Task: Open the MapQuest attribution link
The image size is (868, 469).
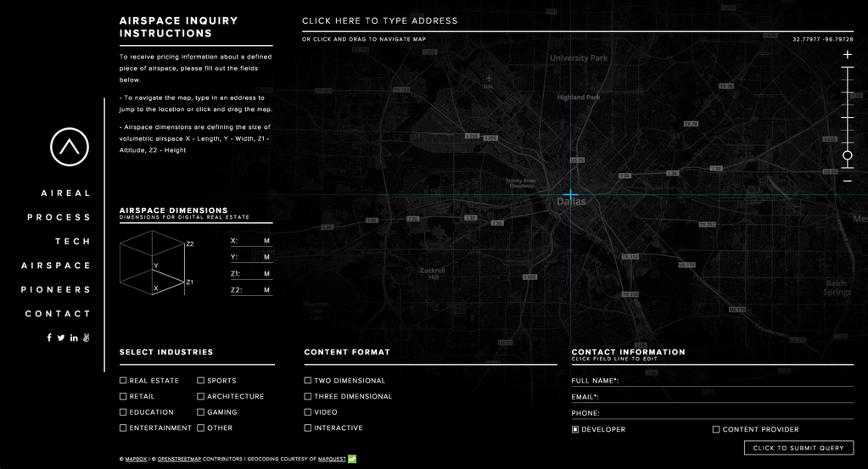Action: (332, 459)
